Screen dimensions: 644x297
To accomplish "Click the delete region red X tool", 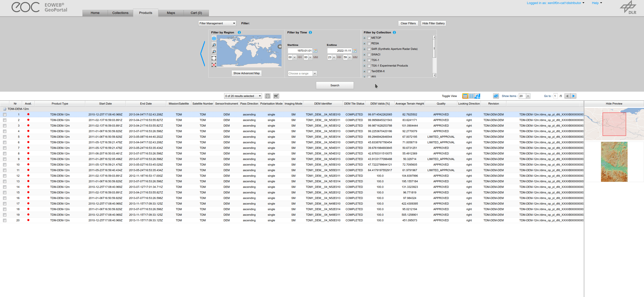I will pyautogui.click(x=214, y=65).
